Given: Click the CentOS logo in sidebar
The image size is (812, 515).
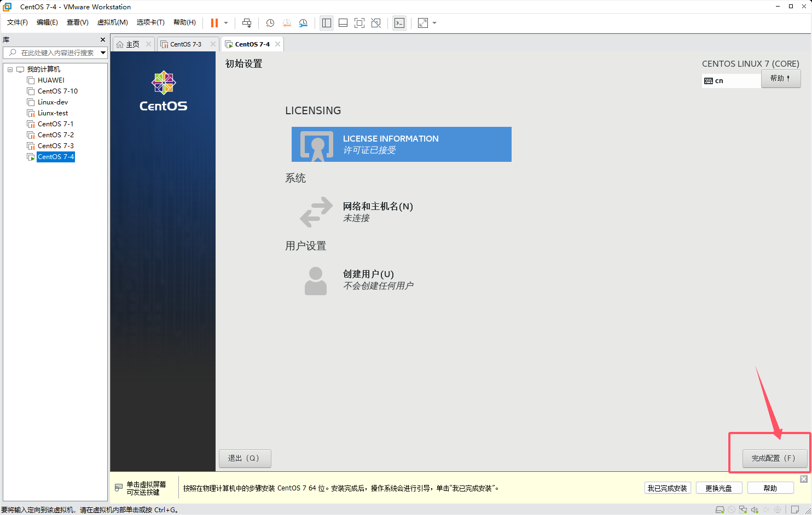Looking at the screenshot, I should pyautogui.click(x=163, y=91).
